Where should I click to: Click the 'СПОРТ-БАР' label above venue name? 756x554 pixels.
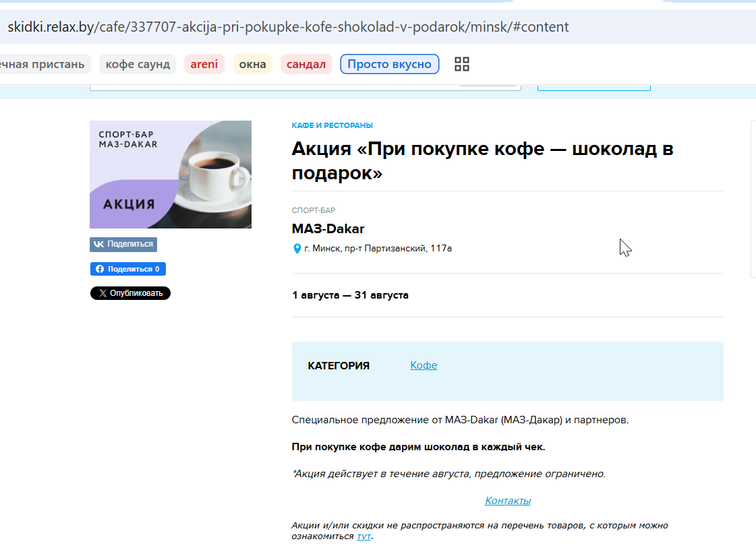[314, 210]
